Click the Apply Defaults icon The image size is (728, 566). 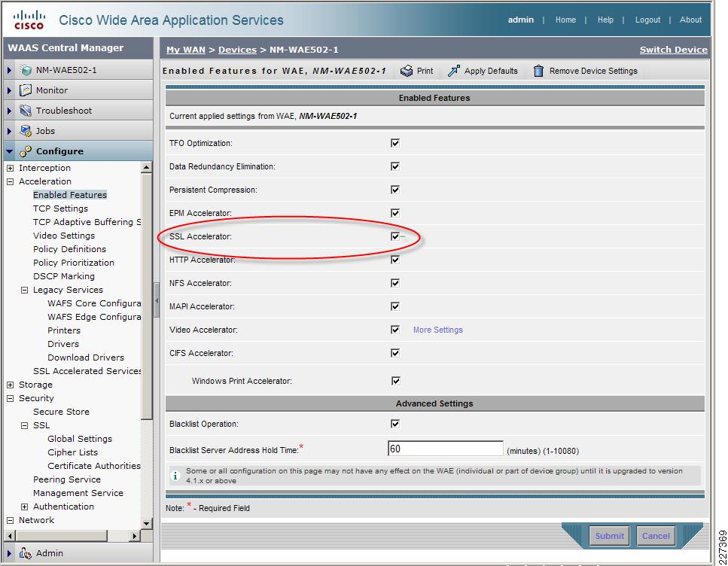tap(454, 71)
